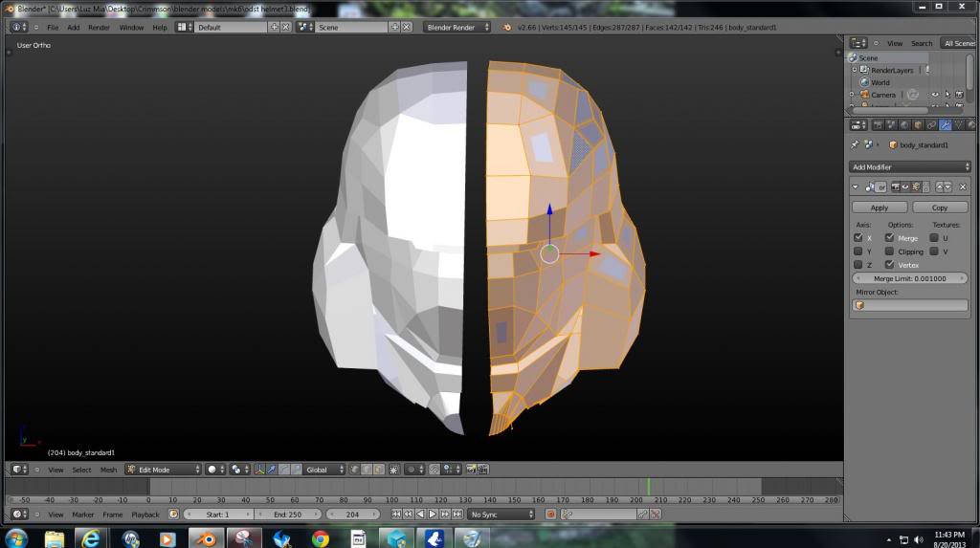Open the Mesh menu in viewport header
Viewport: 980px width, 548px height.
click(x=108, y=470)
